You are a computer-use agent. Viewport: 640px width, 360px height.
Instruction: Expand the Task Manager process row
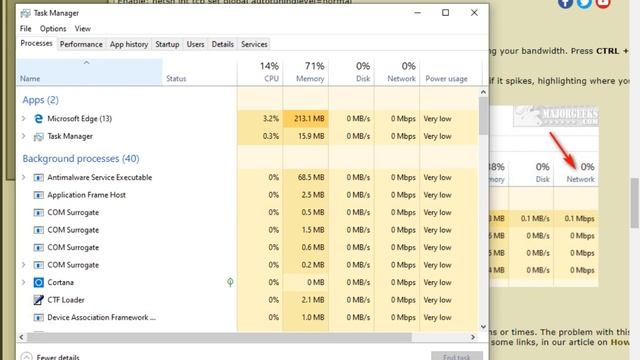(x=24, y=136)
